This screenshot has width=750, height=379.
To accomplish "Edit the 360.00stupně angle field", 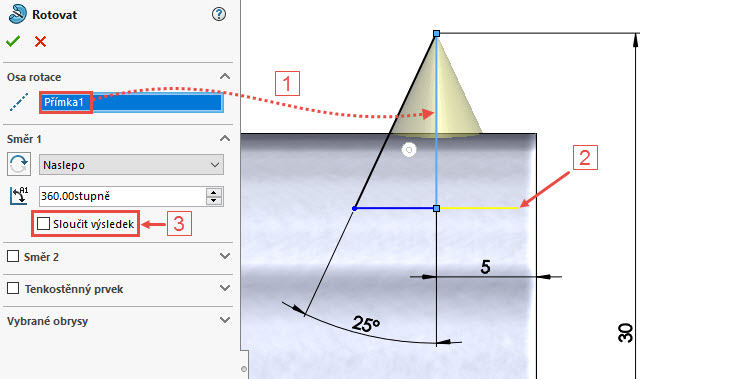I will click(122, 196).
